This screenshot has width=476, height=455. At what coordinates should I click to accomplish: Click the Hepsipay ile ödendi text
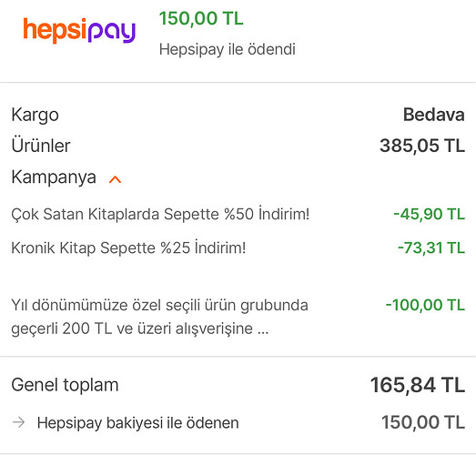(228, 49)
